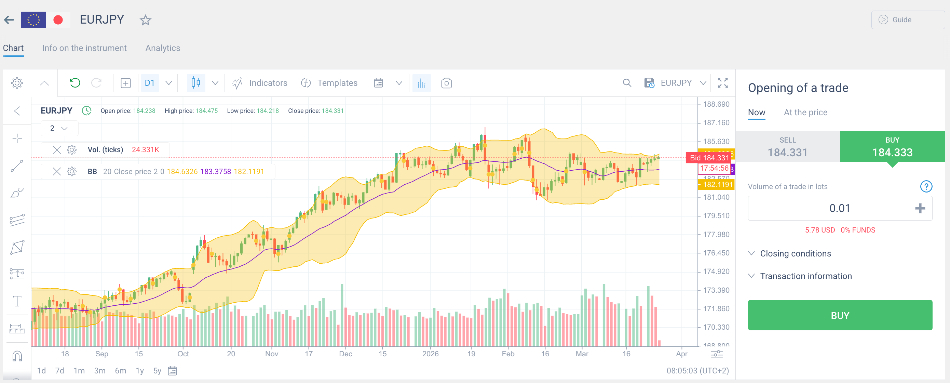Image resolution: width=950 pixels, height=383 pixels.
Task: Collapse the toolbar with the up chevron
Action: (x=45, y=83)
